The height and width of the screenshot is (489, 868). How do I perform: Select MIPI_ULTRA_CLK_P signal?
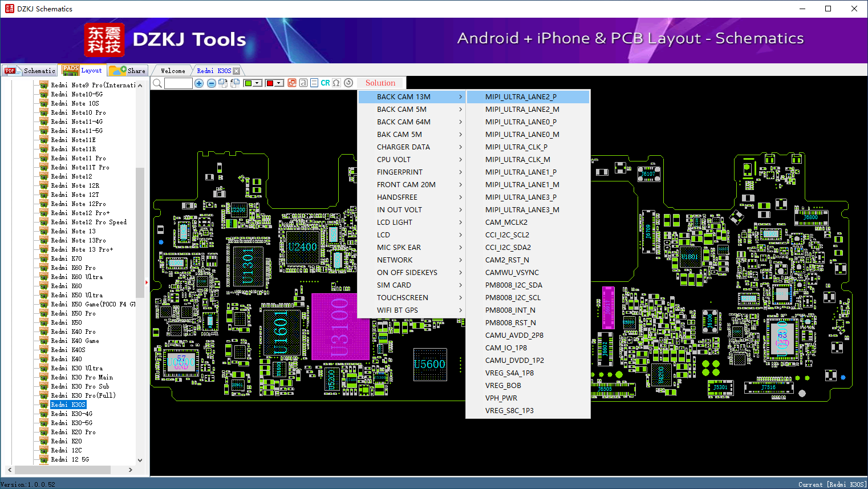pos(516,147)
